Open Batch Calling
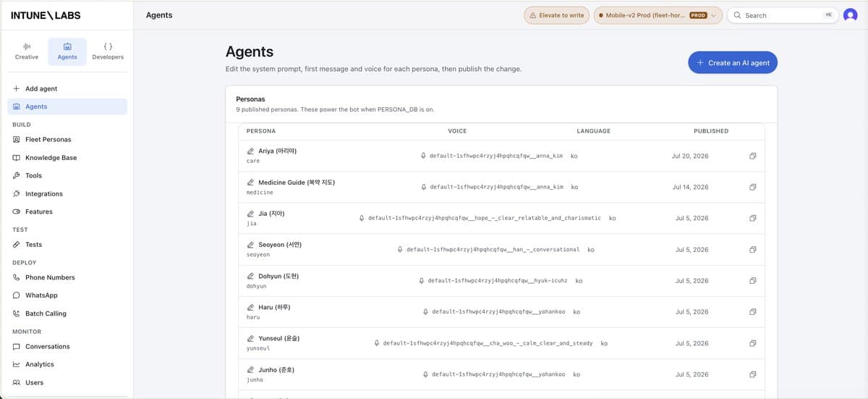The width and height of the screenshot is (868, 399). pyautogui.click(x=67, y=314)
